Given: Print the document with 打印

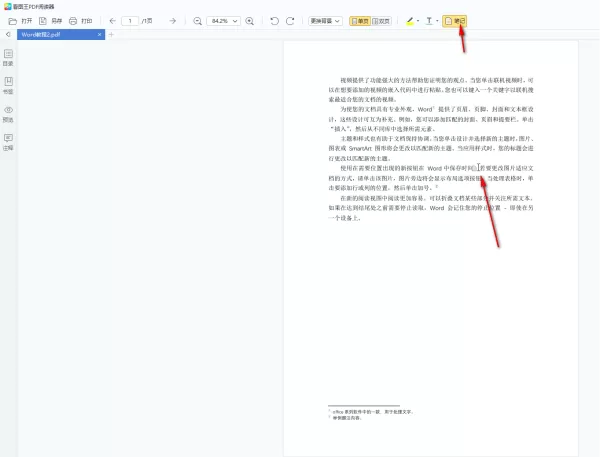Looking at the screenshot, I should [x=81, y=21].
